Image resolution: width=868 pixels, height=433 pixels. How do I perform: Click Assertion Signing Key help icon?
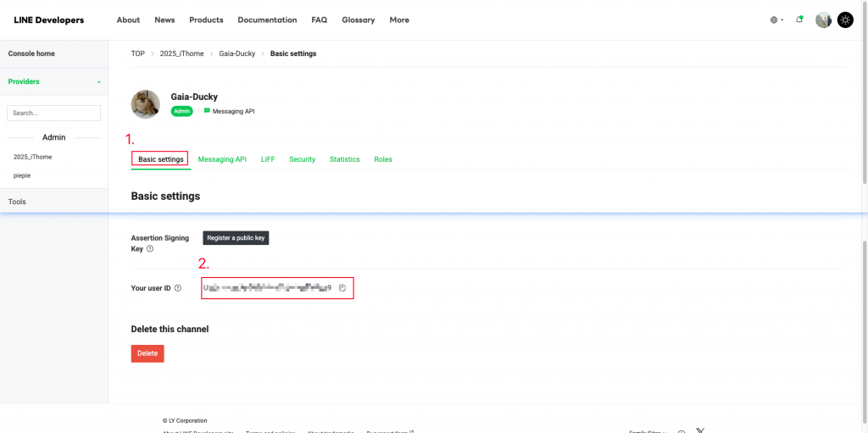point(150,249)
